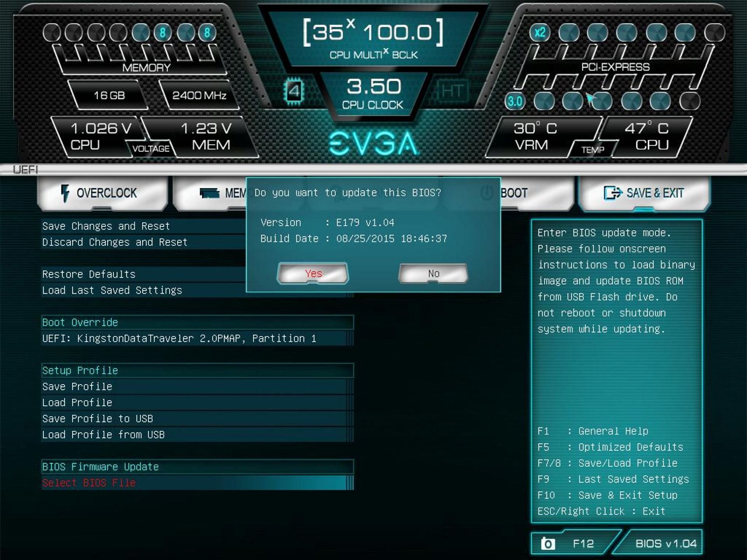Click the 16 GB memory size readout
747x560 pixels.
pyautogui.click(x=109, y=95)
